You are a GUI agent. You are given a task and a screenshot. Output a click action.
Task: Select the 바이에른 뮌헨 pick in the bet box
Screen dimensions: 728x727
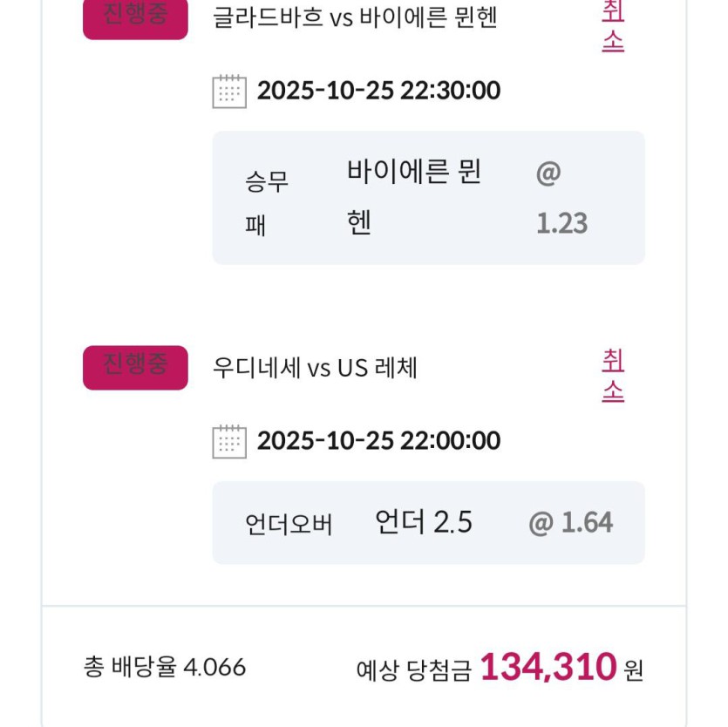[413, 197]
